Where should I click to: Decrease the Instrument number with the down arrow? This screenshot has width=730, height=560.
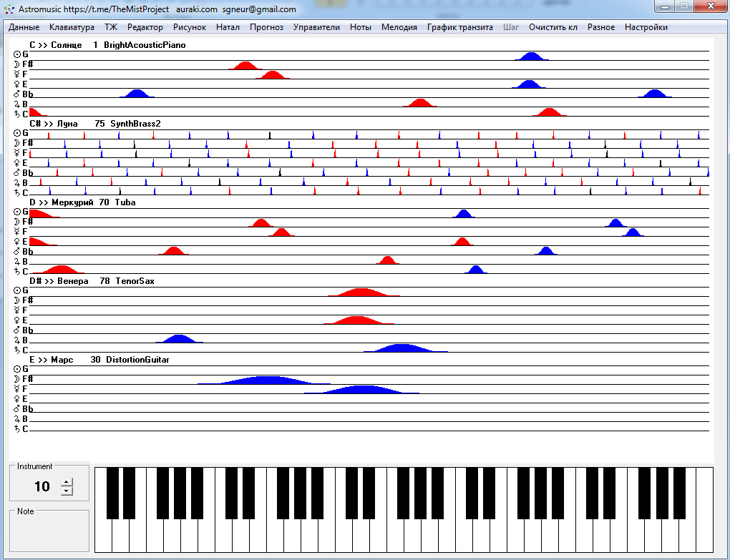[x=67, y=491]
